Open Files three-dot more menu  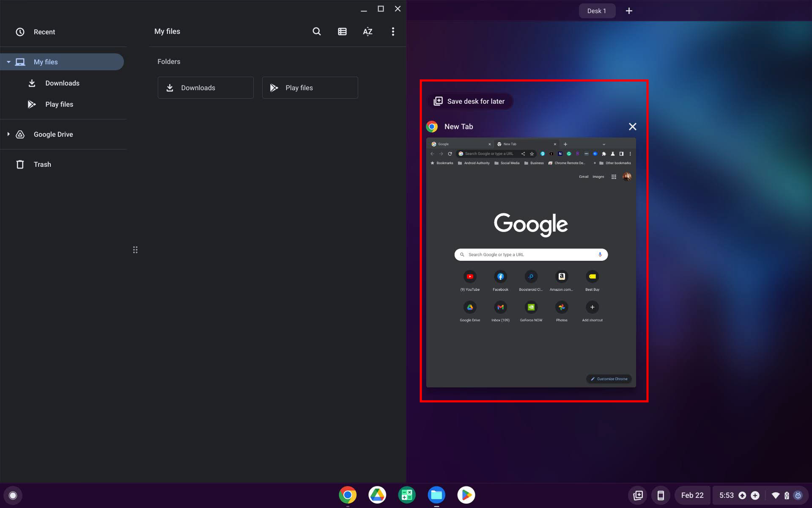[393, 31]
